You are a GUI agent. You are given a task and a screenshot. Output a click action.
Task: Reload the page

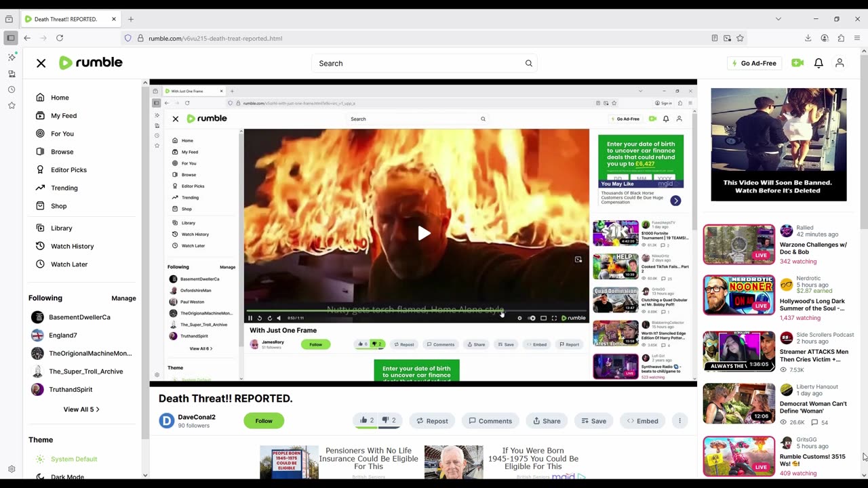pyautogui.click(x=60, y=38)
